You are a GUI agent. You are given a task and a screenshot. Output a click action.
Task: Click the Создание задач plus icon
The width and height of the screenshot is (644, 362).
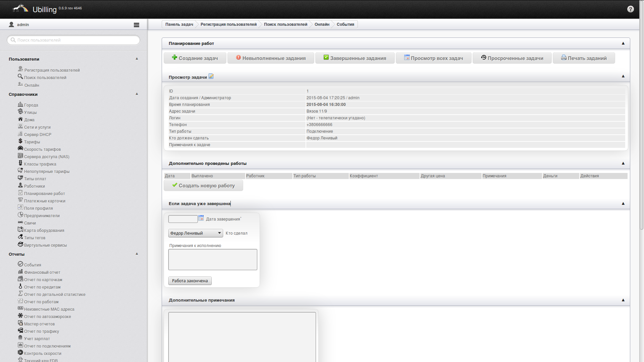(x=174, y=57)
